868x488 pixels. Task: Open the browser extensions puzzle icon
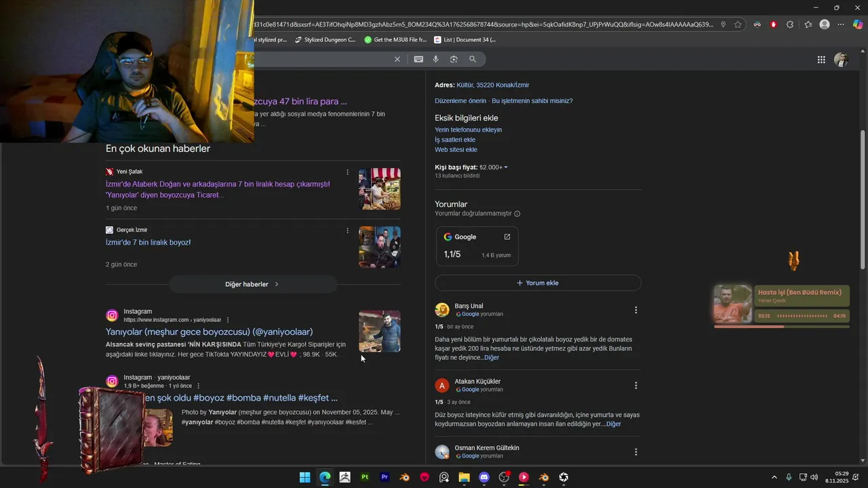coord(790,24)
